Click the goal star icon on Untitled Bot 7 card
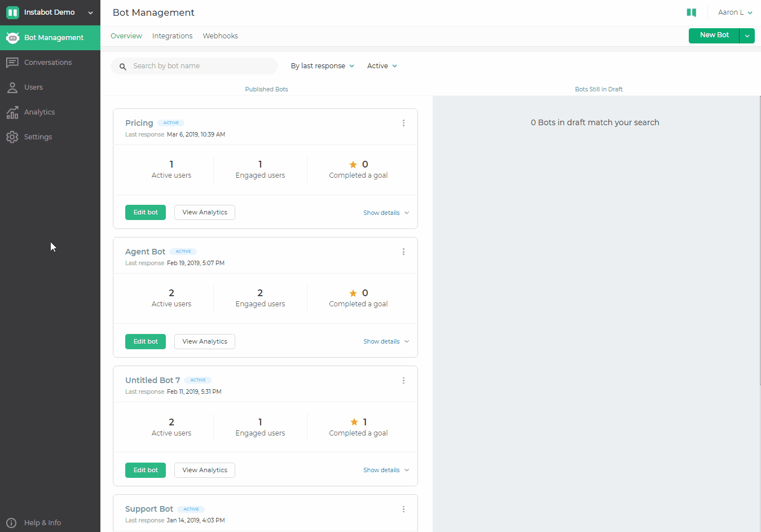The height and width of the screenshot is (532, 761). click(x=354, y=422)
